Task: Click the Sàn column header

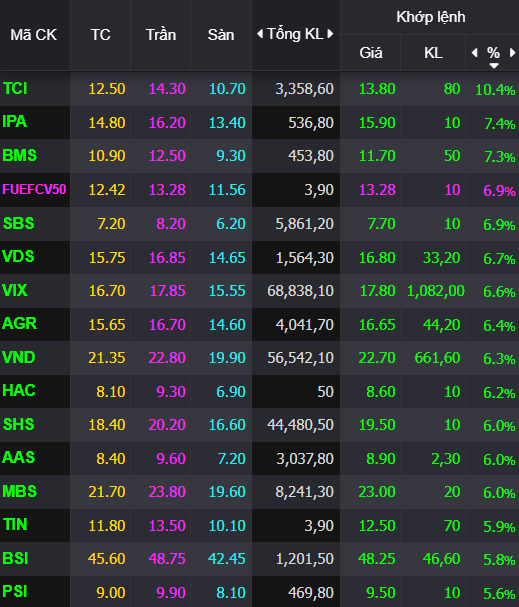Action: pos(221,35)
